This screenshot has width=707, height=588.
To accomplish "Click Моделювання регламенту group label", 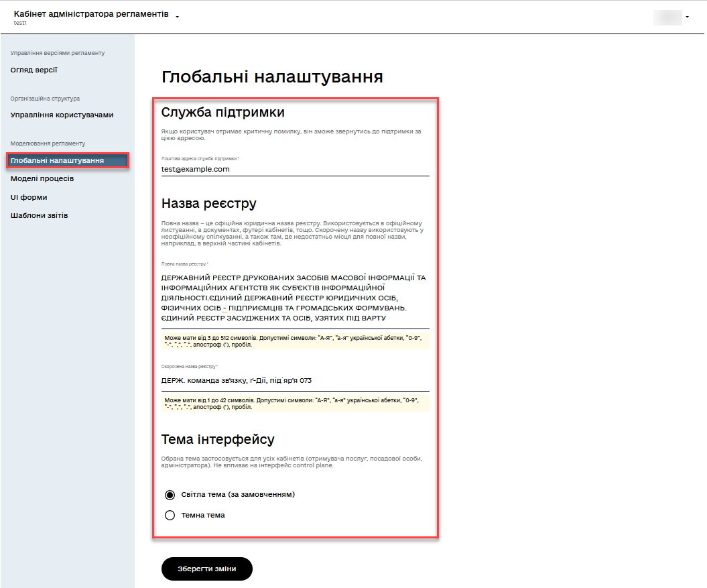I will point(48,143).
